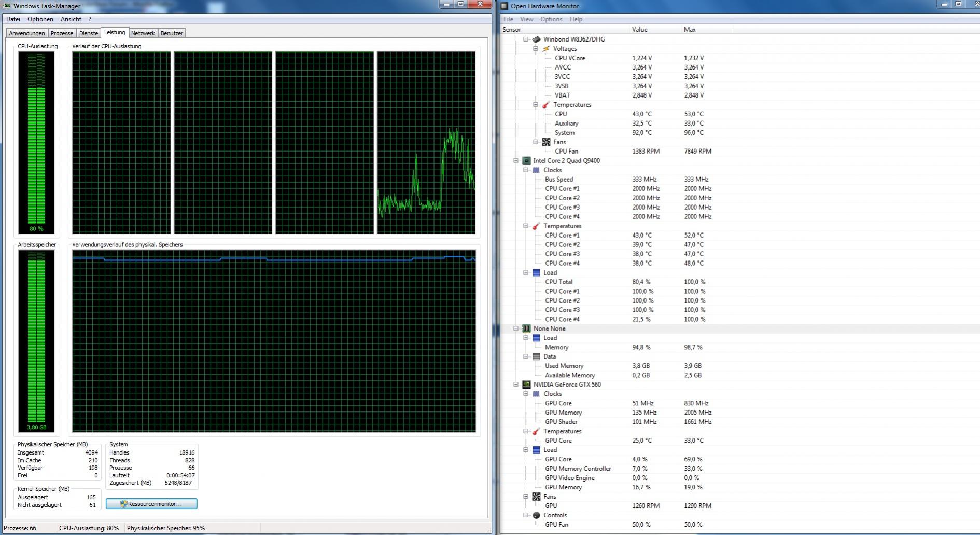
Task: Switch to the Netzwerk tab
Action: coord(143,33)
